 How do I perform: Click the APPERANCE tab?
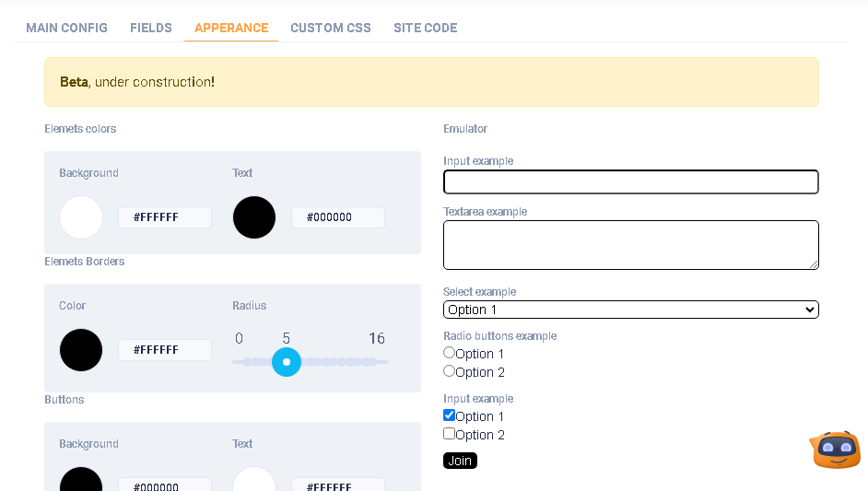coord(231,28)
